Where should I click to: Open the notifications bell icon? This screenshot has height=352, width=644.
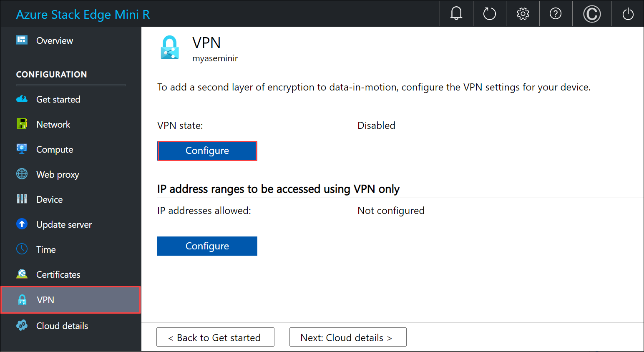(456, 13)
